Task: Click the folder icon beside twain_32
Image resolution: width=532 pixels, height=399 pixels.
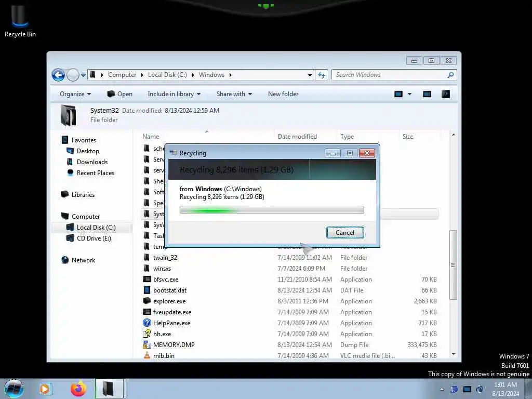Action: click(x=147, y=258)
